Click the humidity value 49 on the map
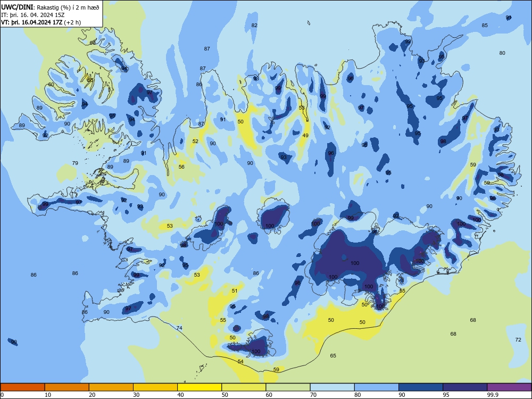Screen dimensions: 532x399 click(x=305, y=135)
